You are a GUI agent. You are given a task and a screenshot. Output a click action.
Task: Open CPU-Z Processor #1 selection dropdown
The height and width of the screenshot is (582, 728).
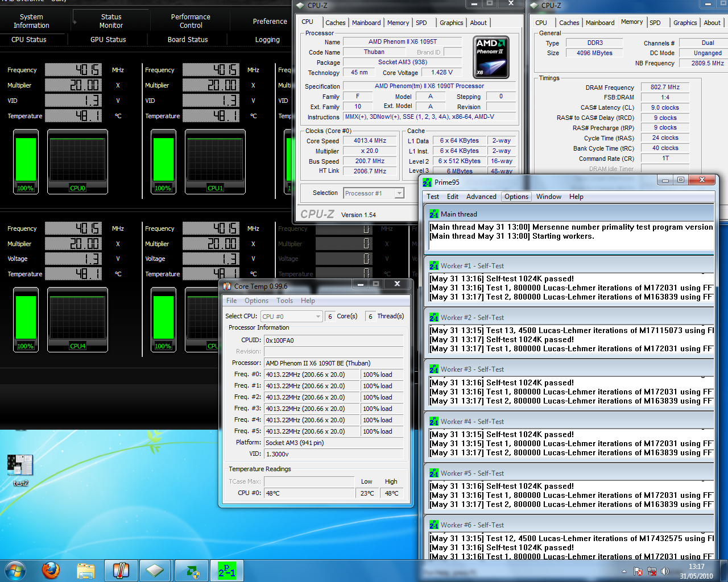click(x=374, y=193)
